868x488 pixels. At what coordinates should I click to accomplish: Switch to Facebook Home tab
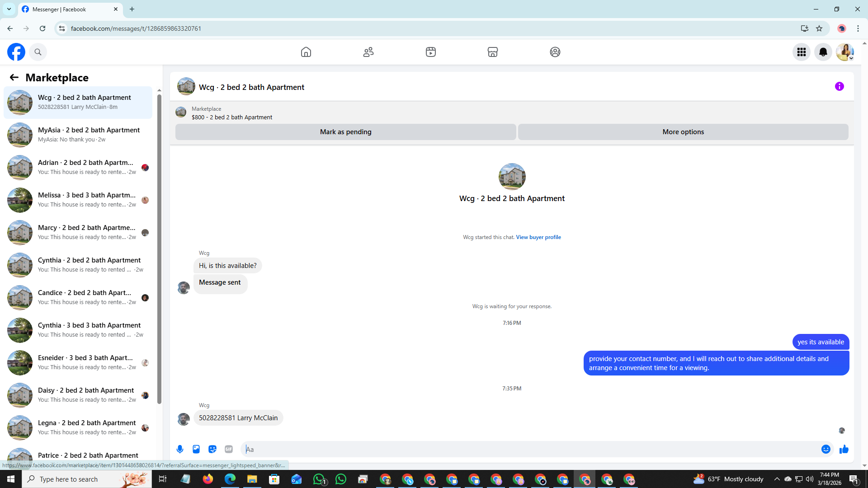306,52
